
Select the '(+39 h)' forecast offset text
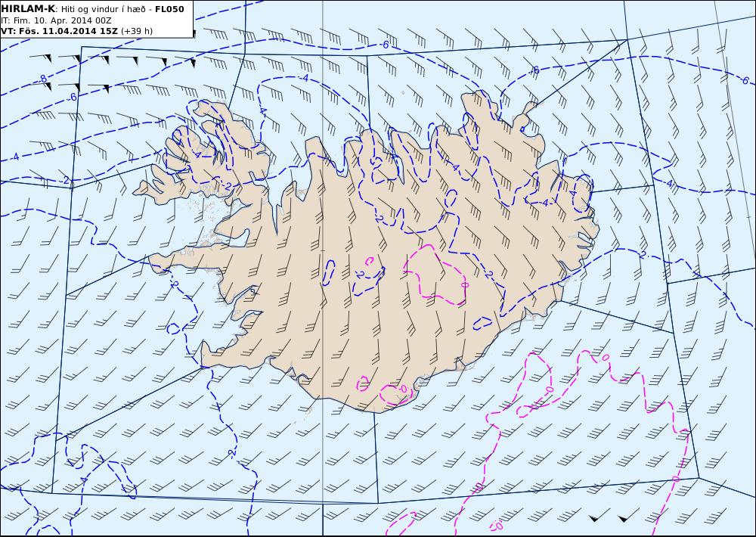coord(136,31)
